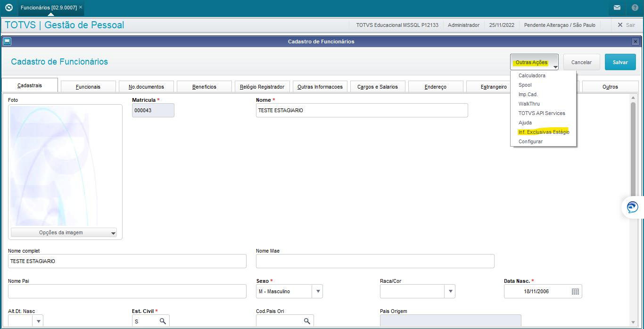The image size is (644, 329).
Task: Switch to the Outros tab
Action: [610, 87]
